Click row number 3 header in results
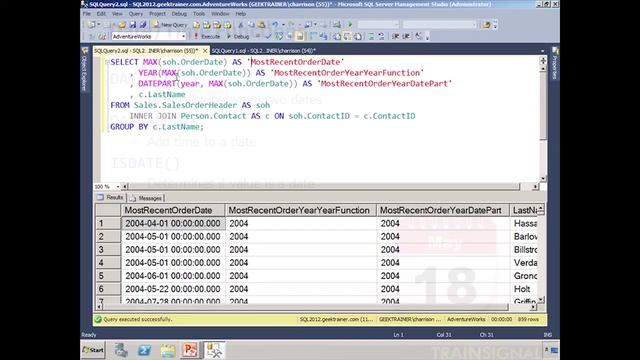The image size is (640, 360). (108, 249)
